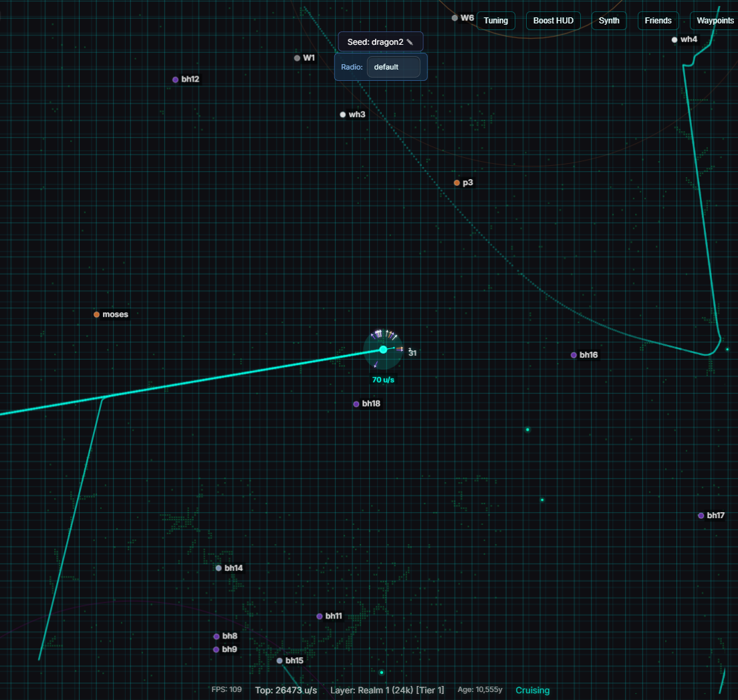This screenshot has width=738, height=700.
Task: Open the Tuning menu
Action: [495, 21]
